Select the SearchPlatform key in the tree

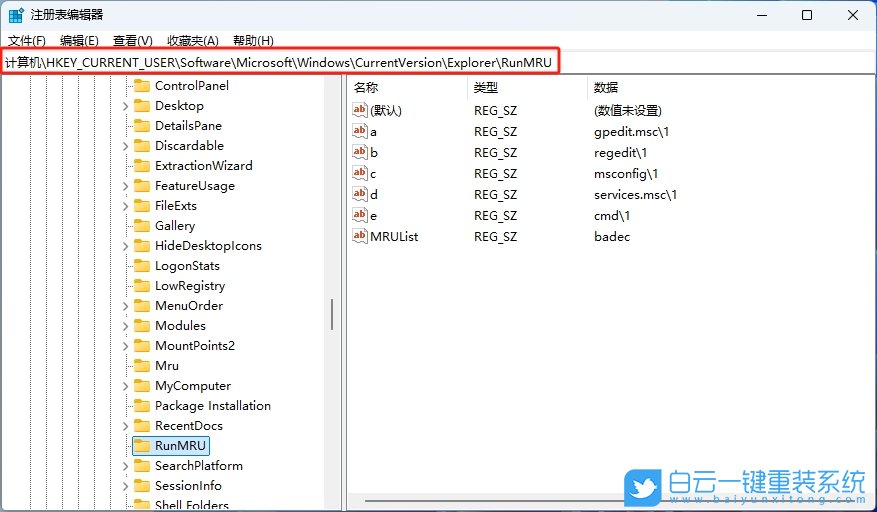tap(199, 466)
